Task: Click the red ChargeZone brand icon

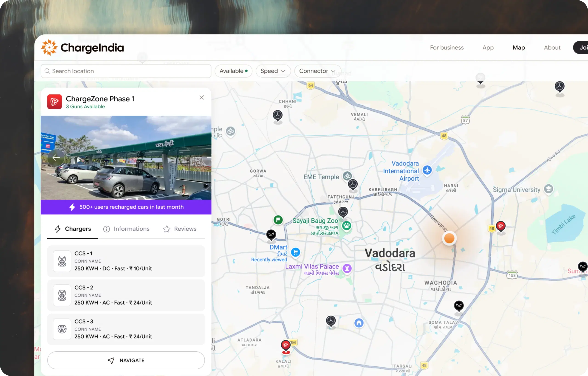Action: [54, 102]
